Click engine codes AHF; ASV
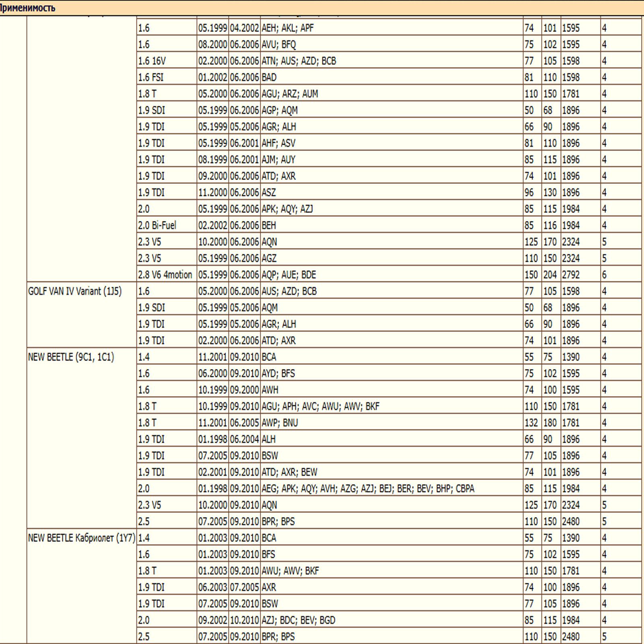The width and height of the screenshot is (644, 644). pos(278,143)
